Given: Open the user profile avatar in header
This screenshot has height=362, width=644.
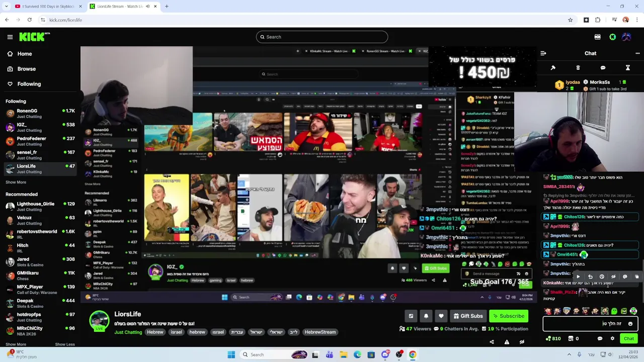Looking at the screenshot, I should 627,37.
